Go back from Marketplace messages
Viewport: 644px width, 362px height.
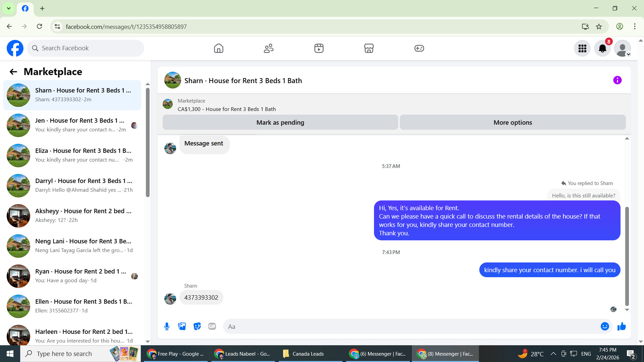13,72
